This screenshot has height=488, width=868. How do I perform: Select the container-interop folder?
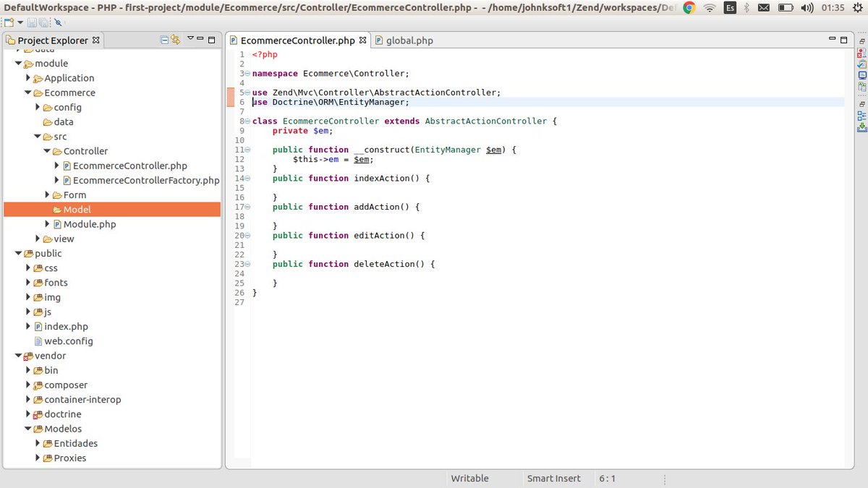point(82,400)
